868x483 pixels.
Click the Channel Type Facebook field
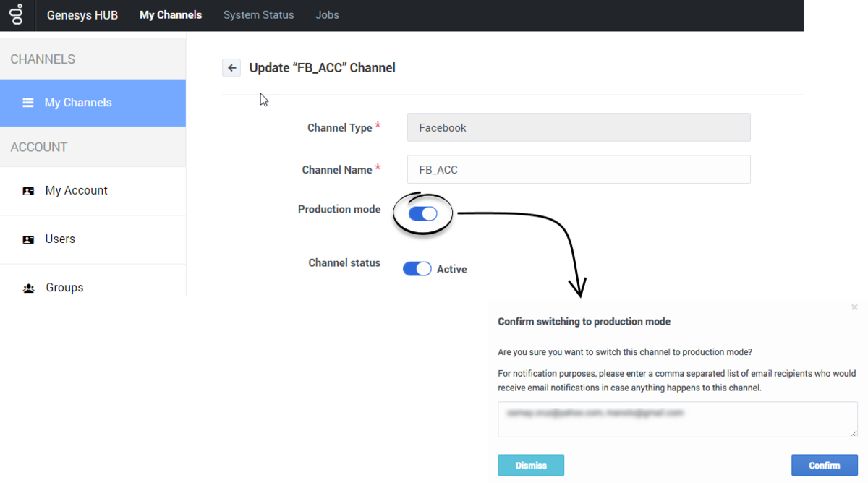(x=579, y=127)
